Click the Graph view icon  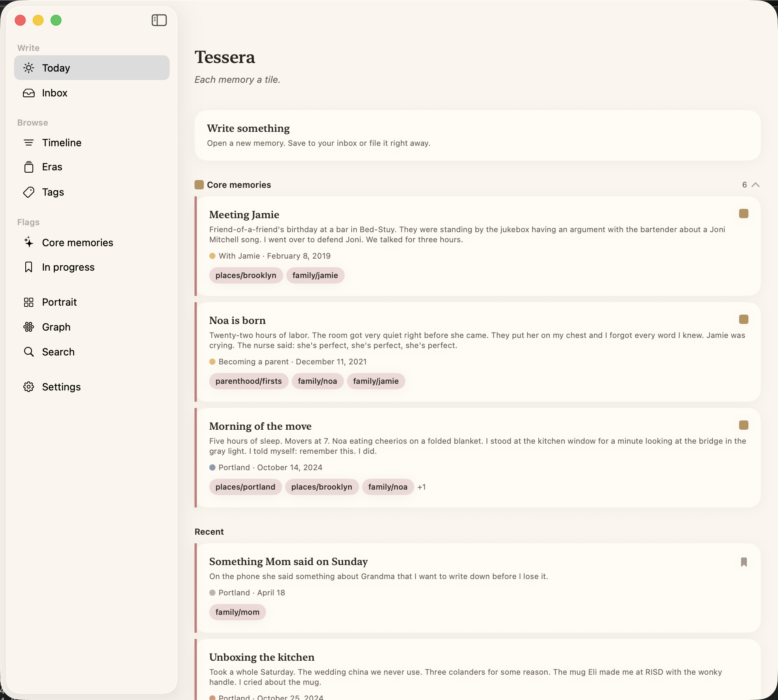(29, 327)
